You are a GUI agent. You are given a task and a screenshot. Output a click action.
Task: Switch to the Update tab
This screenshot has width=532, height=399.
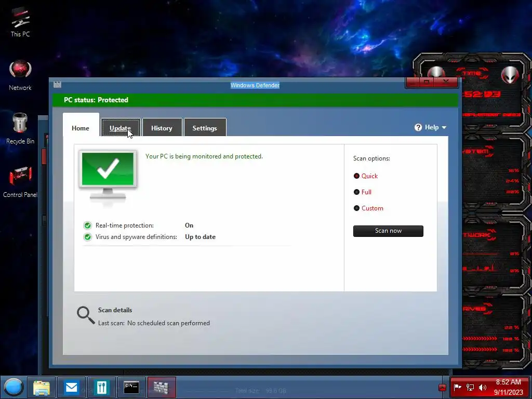121,128
